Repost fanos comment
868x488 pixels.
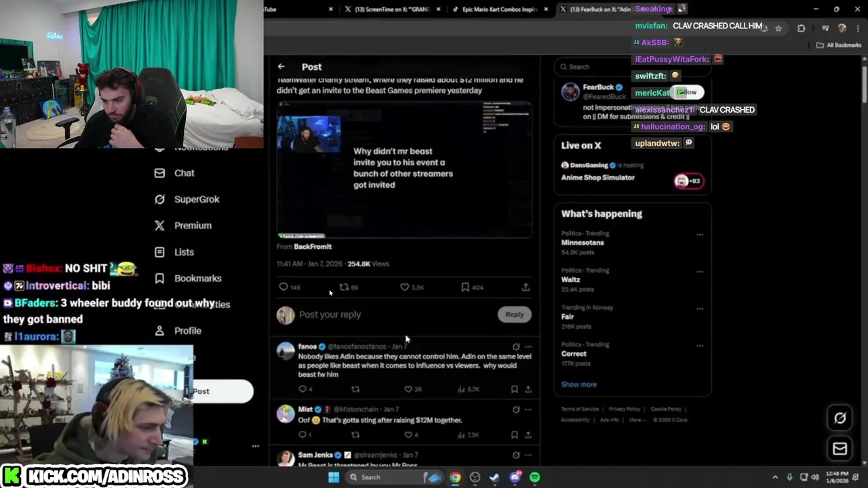click(355, 389)
